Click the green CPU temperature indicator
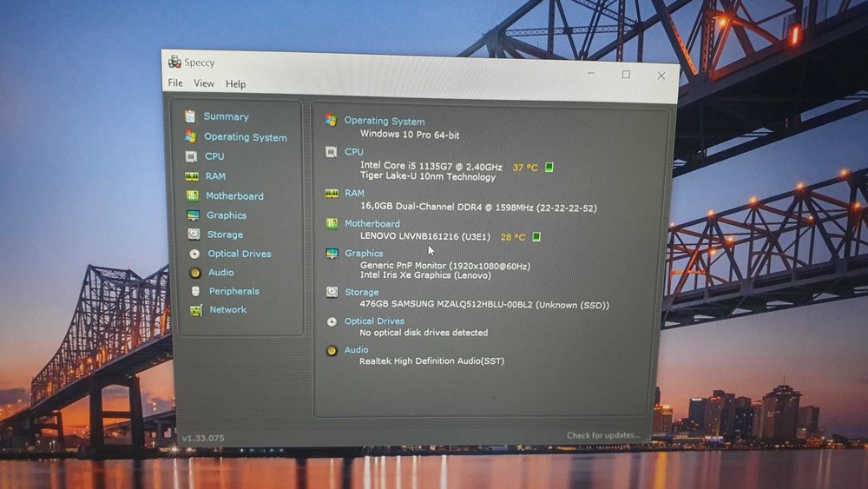This screenshot has width=868, height=489. (x=549, y=168)
